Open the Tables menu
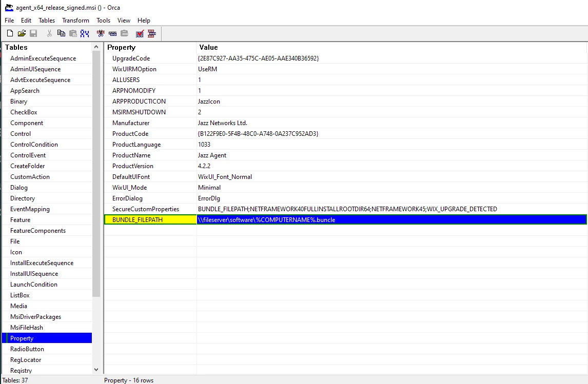Viewport: 588px width, 384px height. tap(47, 20)
